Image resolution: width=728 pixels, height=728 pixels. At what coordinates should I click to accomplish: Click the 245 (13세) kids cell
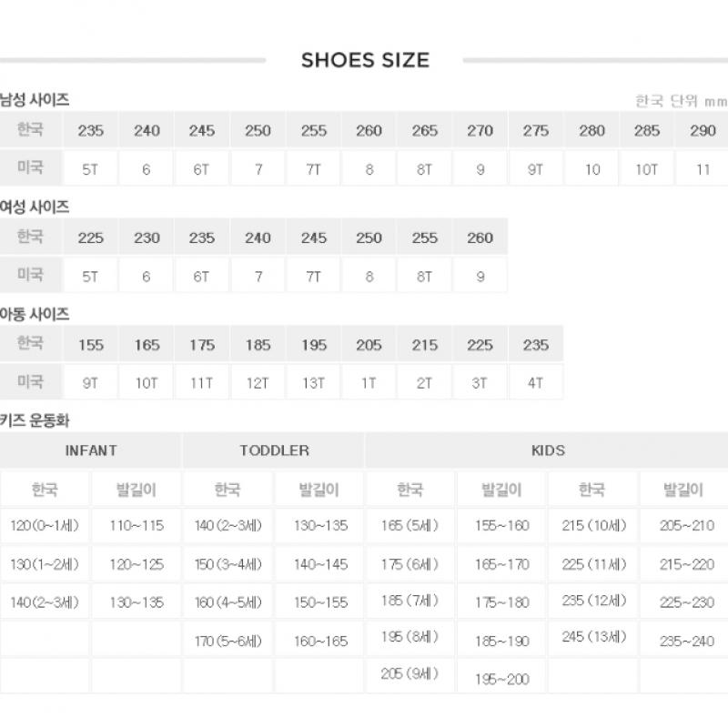[x=591, y=637]
